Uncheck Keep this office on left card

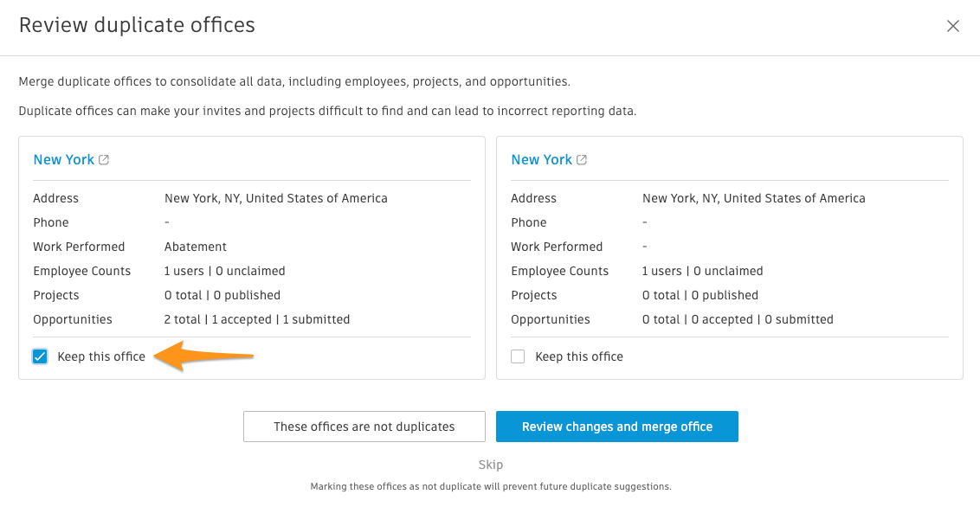tap(40, 356)
